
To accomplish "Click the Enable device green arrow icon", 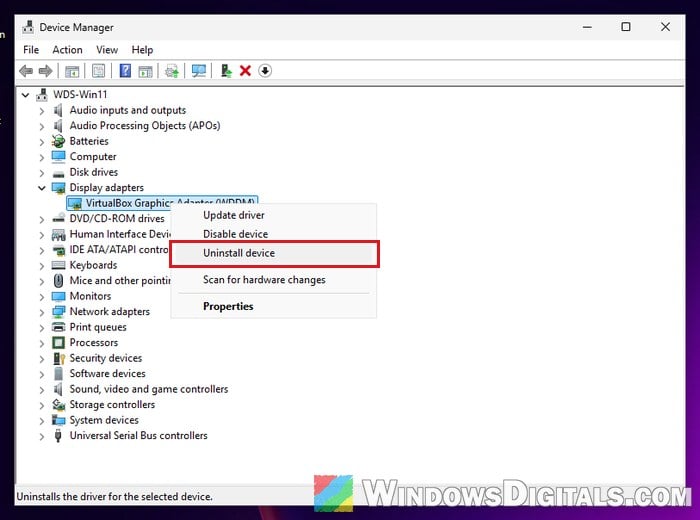I will point(226,71).
